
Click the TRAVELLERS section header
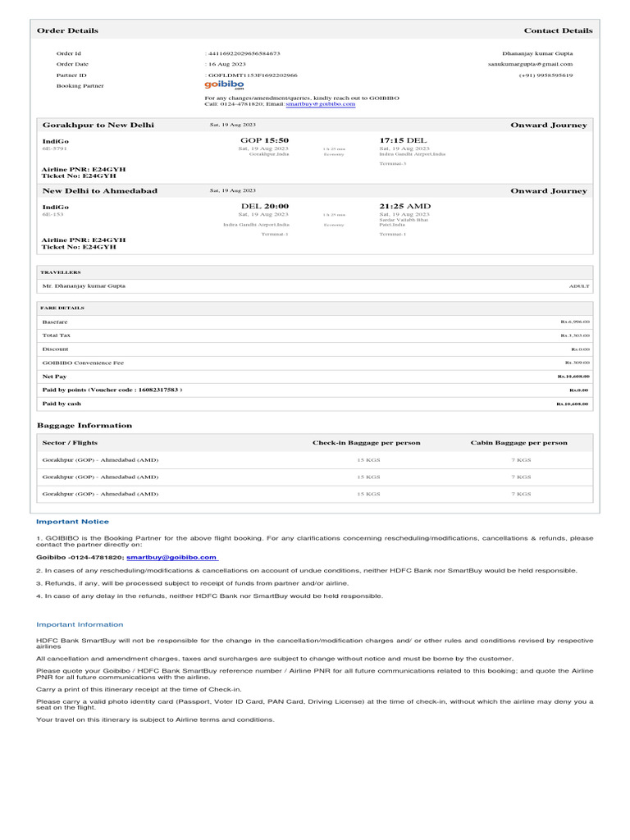pos(61,272)
